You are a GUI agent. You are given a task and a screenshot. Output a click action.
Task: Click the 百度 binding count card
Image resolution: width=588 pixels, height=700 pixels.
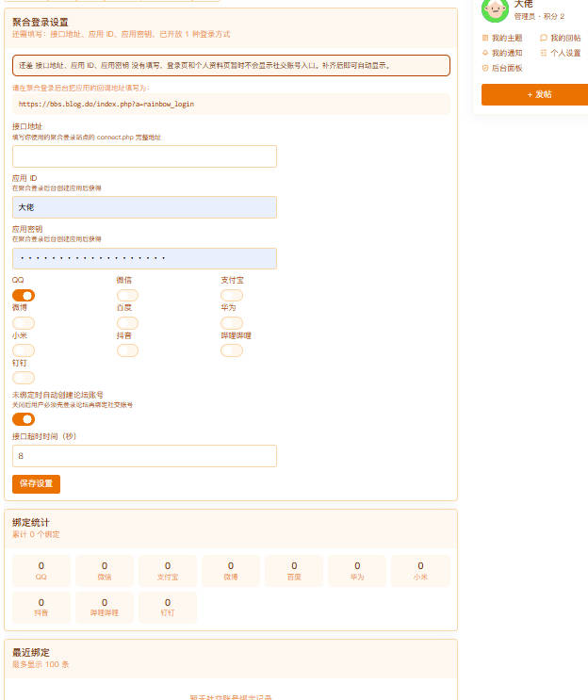(x=294, y=571)
